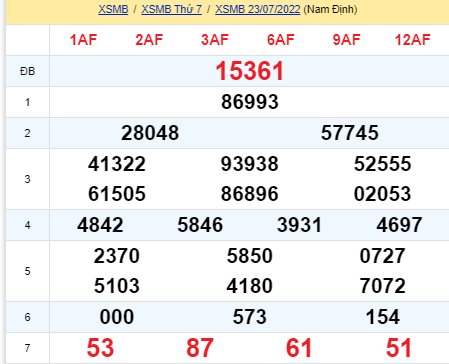The image size is (449, 364).
Task: Select fifth prize number 7072
Action: (x=382, y=286)
